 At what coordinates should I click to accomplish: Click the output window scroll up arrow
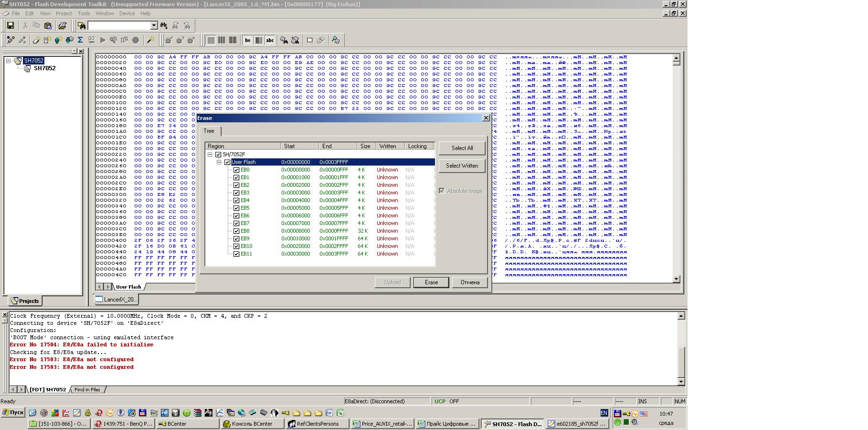click(681, 316)
